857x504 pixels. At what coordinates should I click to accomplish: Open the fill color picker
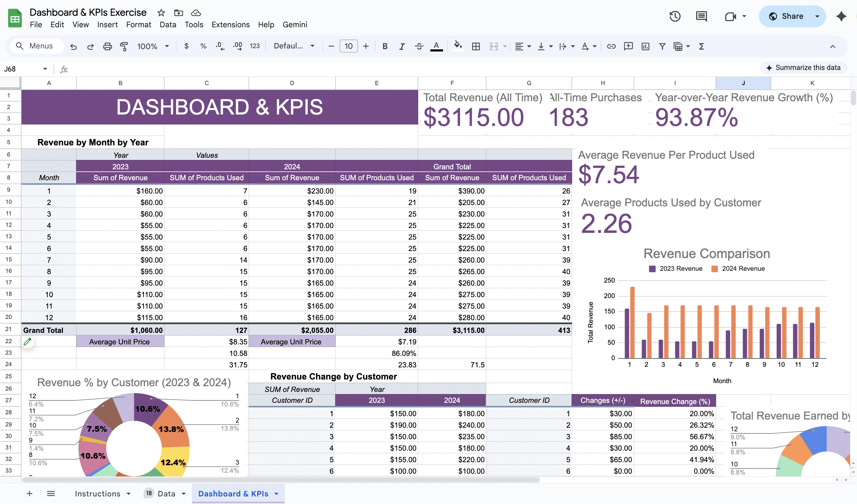(x=458, y=46)
